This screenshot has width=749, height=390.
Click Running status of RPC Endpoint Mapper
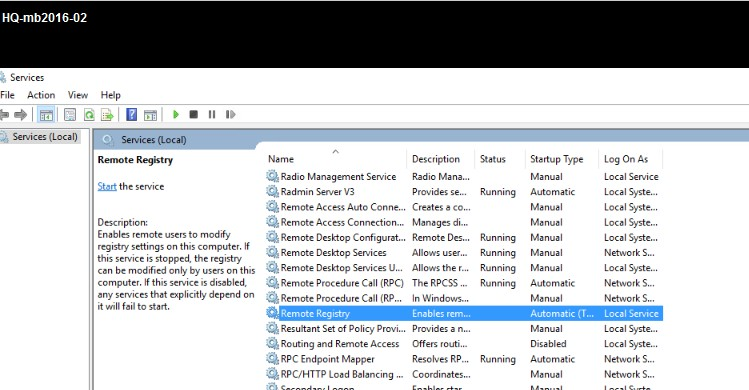click(498, 359)
